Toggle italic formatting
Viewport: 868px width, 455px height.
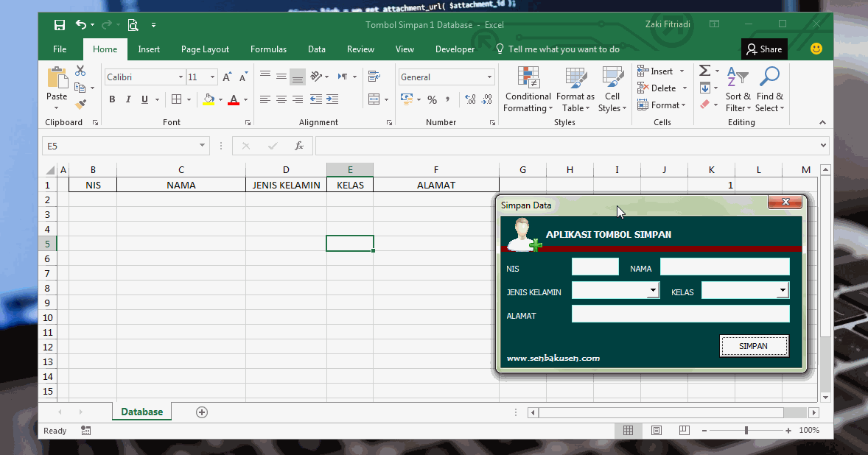pos(127,99)
